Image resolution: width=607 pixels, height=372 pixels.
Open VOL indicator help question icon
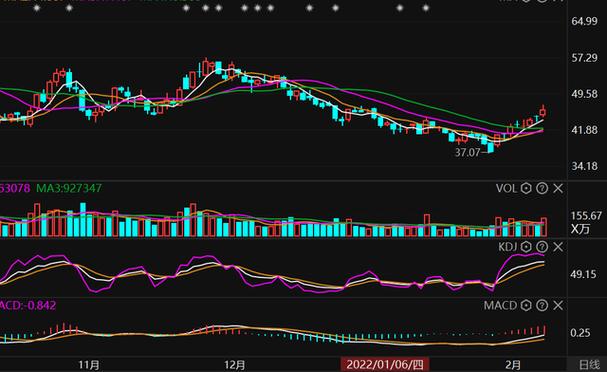[x=542, y=189]
